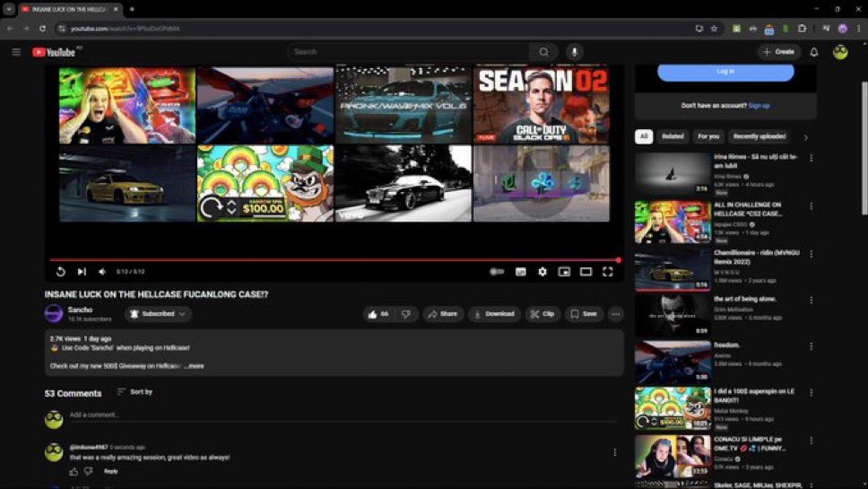Open Phonk Wave Mix endscreen video
Viewport: 868px width, 489px height.
click(404, 105)
